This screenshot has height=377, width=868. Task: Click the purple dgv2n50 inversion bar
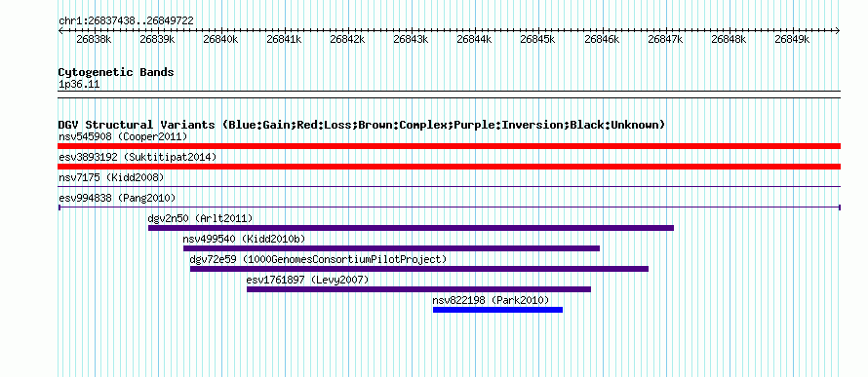(x=411, y=228)
